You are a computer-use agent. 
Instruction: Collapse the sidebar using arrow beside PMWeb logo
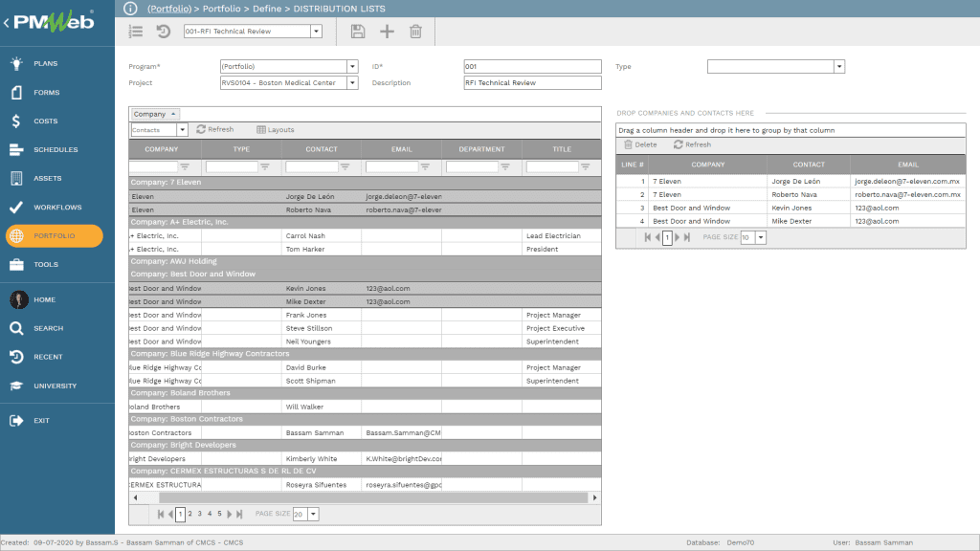tap(7, 23)
